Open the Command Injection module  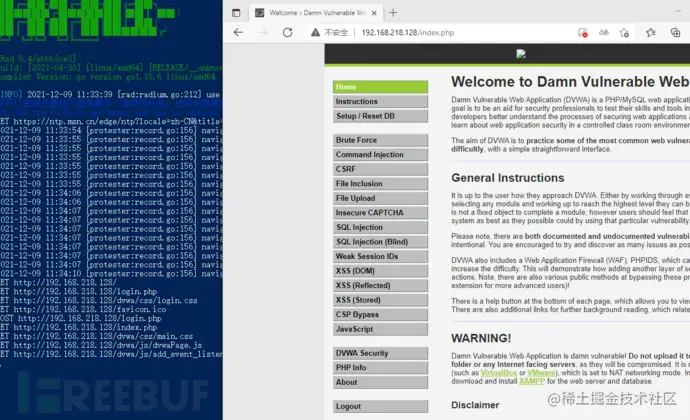pos(380,155)
